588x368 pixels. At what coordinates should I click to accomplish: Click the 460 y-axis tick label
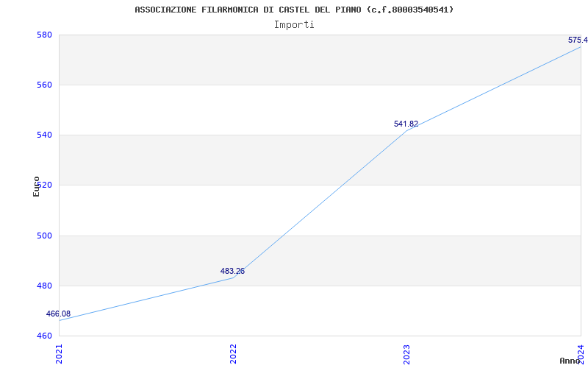pyautogui.click(x=43, y=336)
